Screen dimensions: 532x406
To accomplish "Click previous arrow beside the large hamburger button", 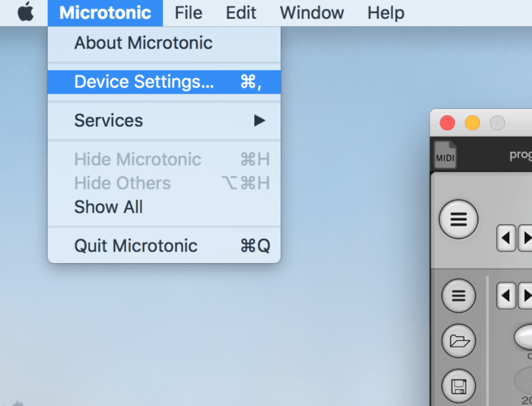I will (506, 238).
